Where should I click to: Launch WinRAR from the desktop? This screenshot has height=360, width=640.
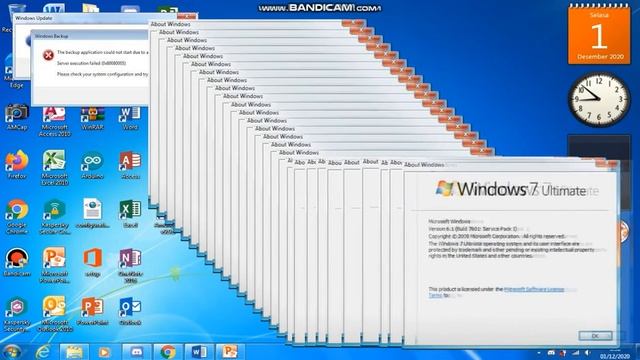coord(92,118)
